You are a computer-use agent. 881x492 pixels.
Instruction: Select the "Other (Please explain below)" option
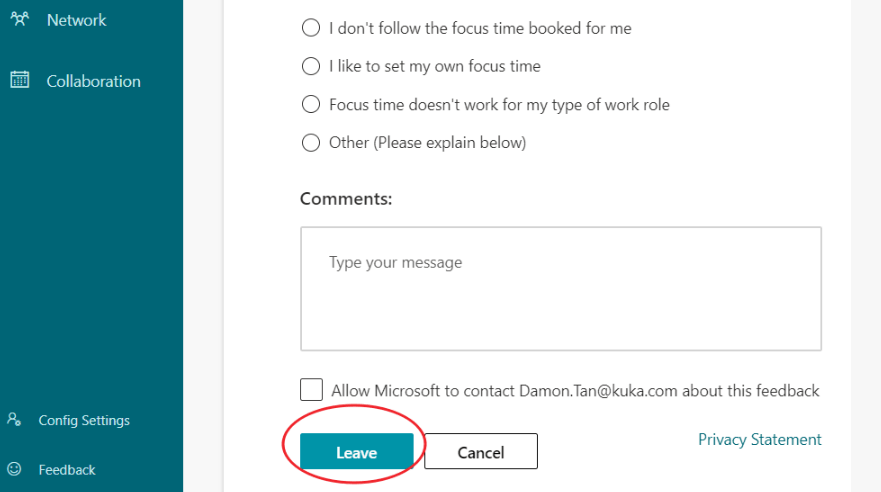pyautogui.click(x=311, y=142)
